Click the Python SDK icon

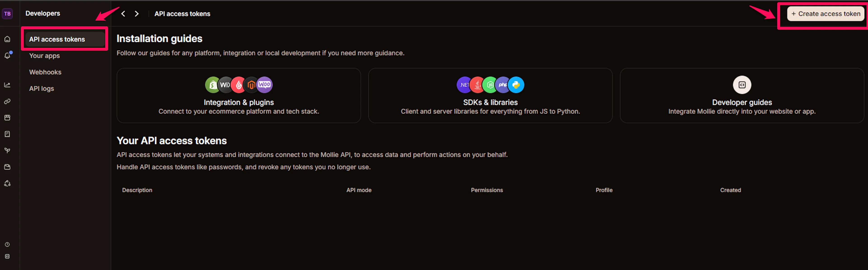pos(516,85)
